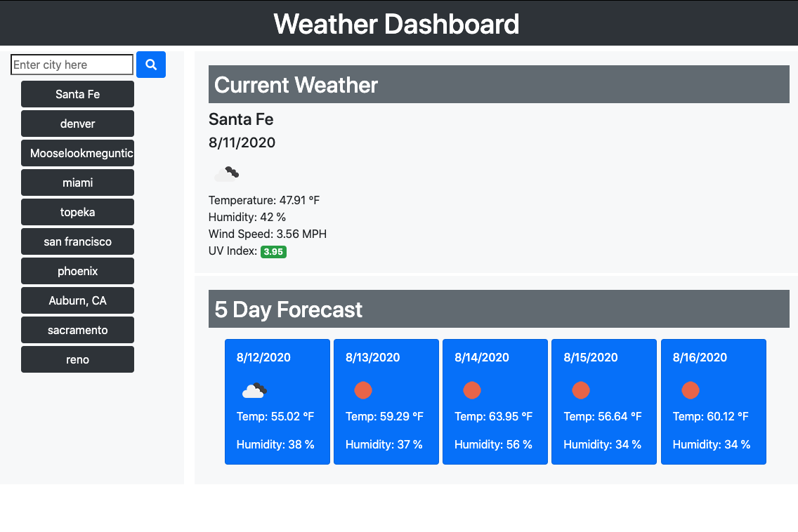Load san francisco weather from history
This screenshot has height=532, width=798.
point(77,241)
